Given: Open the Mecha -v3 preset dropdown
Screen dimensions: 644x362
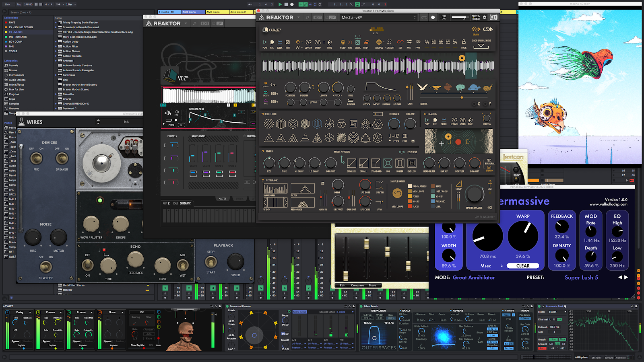Looking at the screenshot, I should pyautogui.click(x=378, y=17).
